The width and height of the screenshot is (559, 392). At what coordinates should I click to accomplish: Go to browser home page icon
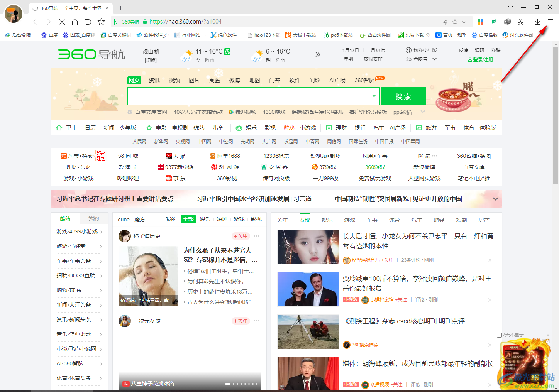[75, 22]
